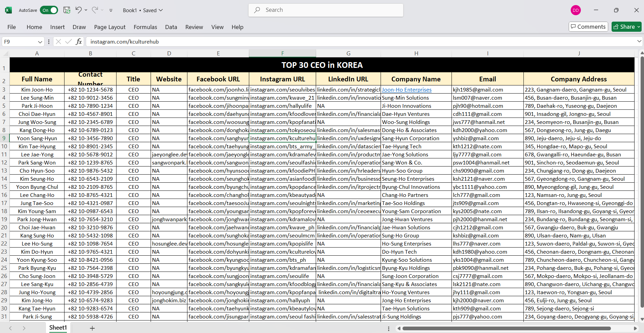This screenshot has height=333, width=644.
Task: Open the Customize Quick Access Toolbar dropdown
Action: 111,10
